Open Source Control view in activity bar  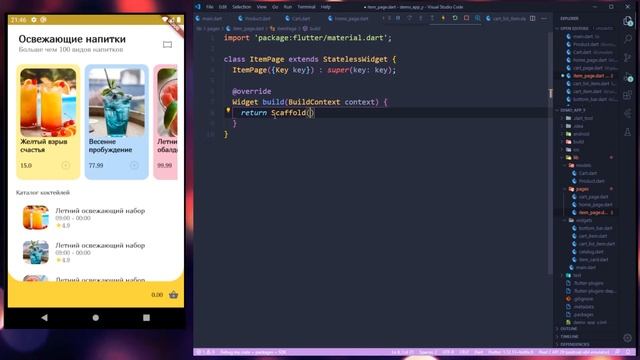tap(628, 58)
